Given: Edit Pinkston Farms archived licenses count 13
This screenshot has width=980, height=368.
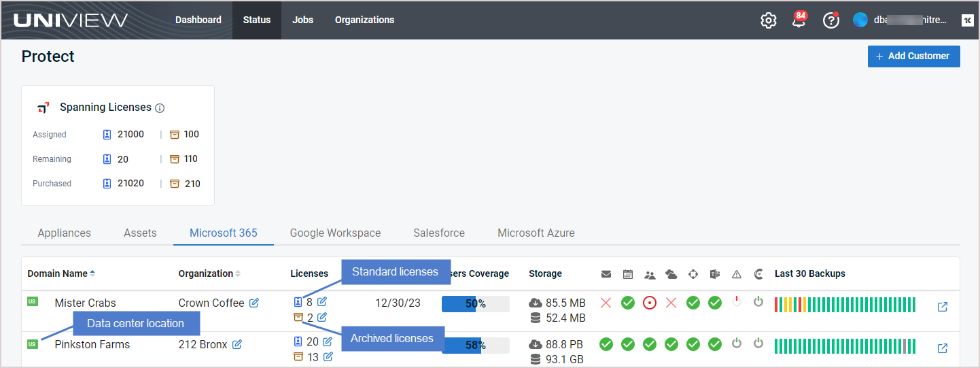Looking at the screenshot, I should tap(328, 356).
